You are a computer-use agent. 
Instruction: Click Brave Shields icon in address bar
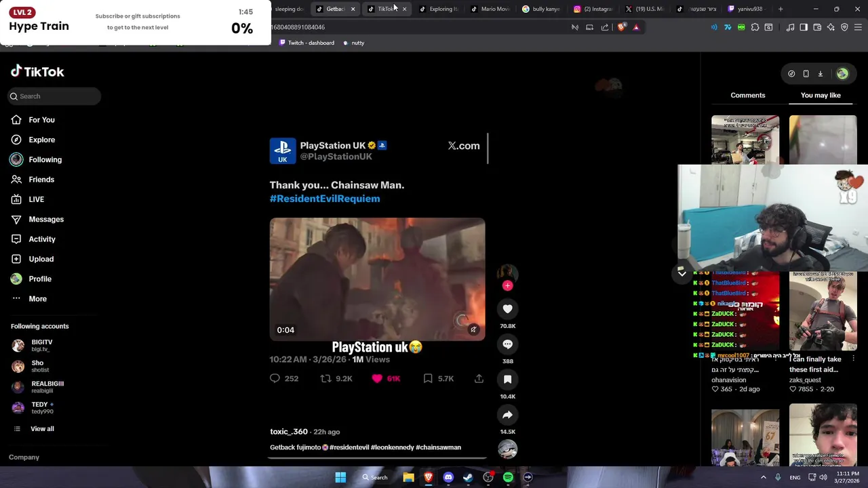pos(621,27)
